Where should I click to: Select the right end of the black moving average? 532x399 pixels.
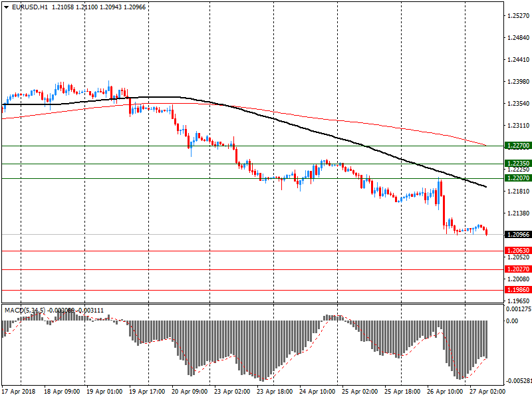coord(486,187)
